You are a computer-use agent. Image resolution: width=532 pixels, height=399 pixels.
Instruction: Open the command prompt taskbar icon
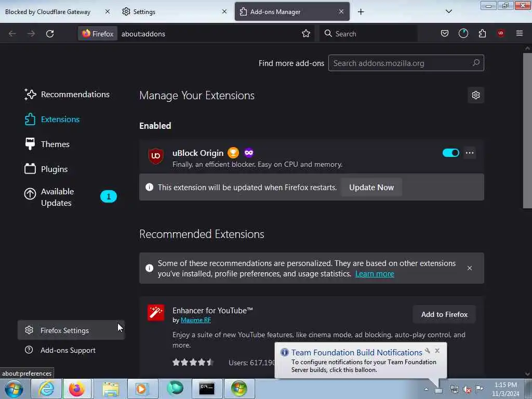[x=207, y=389]
